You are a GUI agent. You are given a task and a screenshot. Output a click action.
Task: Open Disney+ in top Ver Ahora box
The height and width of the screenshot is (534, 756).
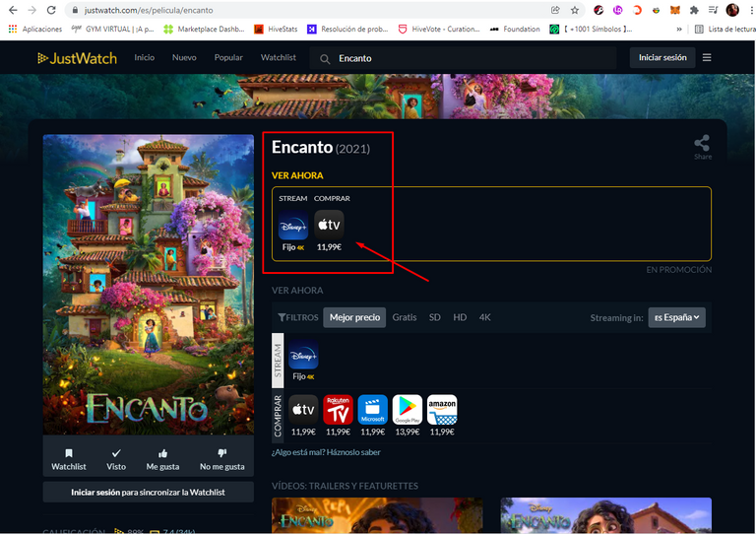click(x=293, y=225)
